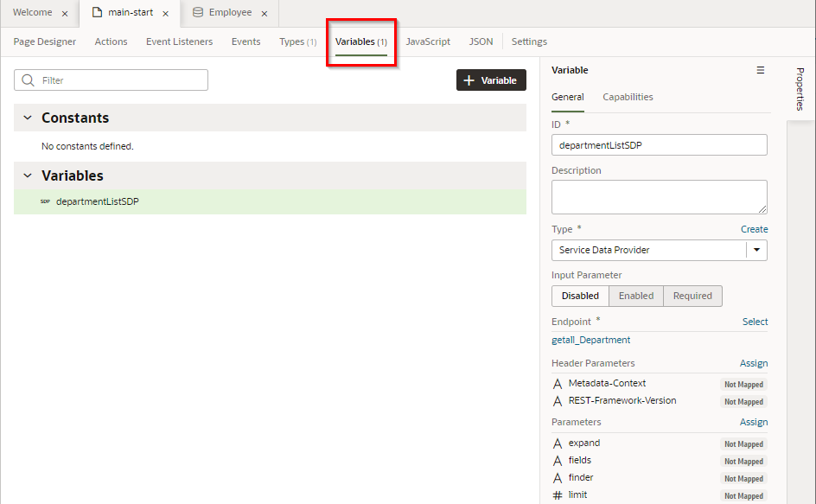The width and height of the screenshot is (816, 504).
Task: Click the + Variable button
Action: (x=491, y=80)
